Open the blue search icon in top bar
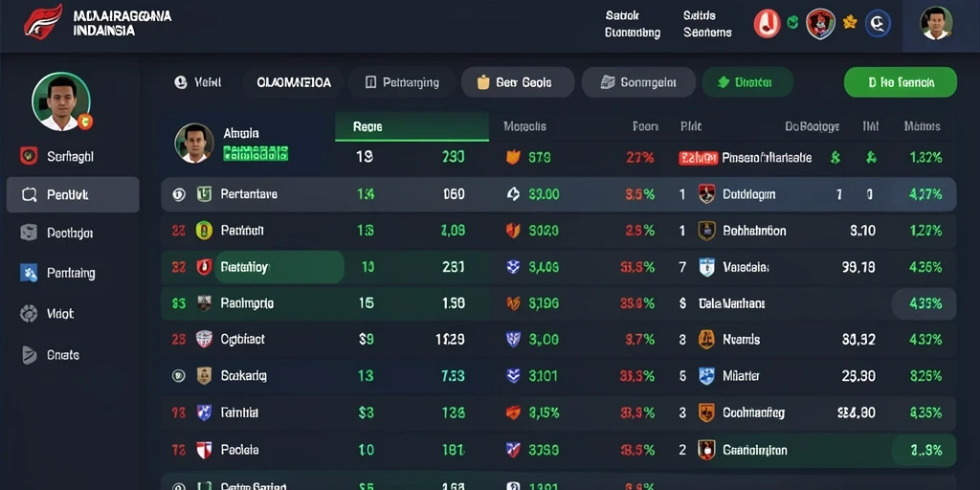 pos(878,24)
